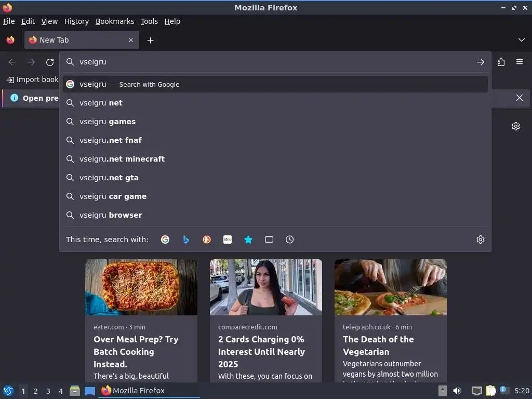Search open tabs with the tab icon
532x399 pixels.
269,240
